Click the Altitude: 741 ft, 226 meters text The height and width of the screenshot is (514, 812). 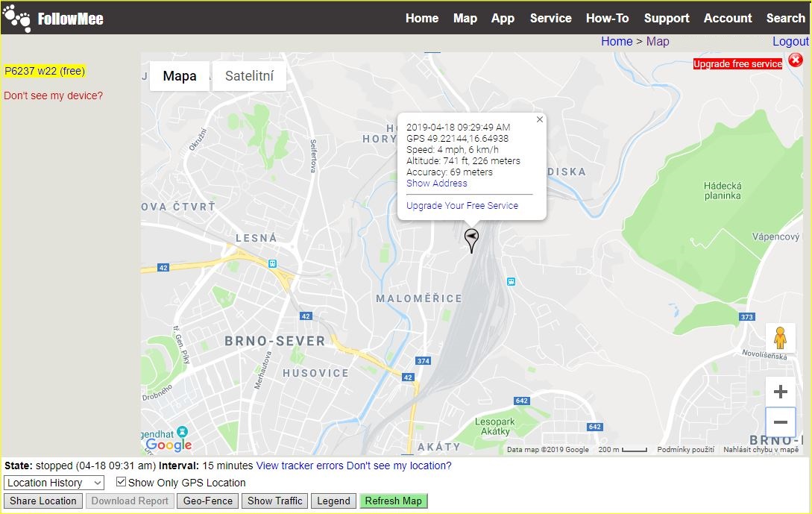[464, 161]
